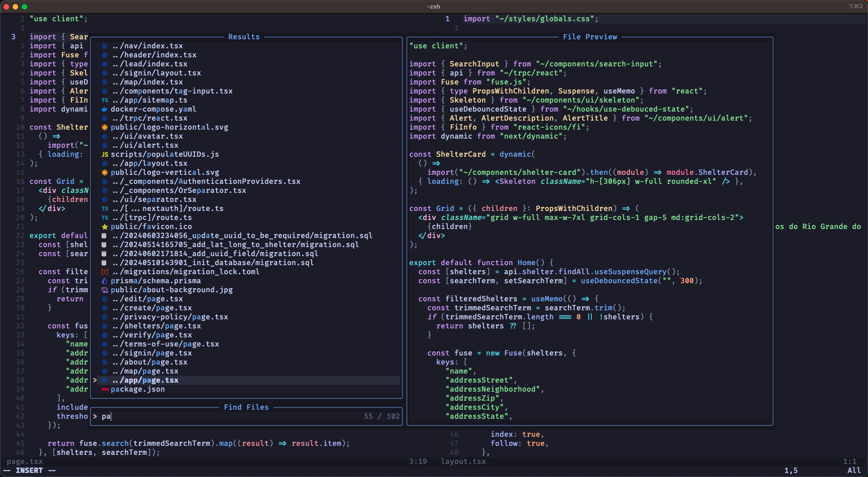This screenshot has width=868, height=477.
Task: Click the React icon beside ../app/layout.tsx
Action: coord(104,164)
